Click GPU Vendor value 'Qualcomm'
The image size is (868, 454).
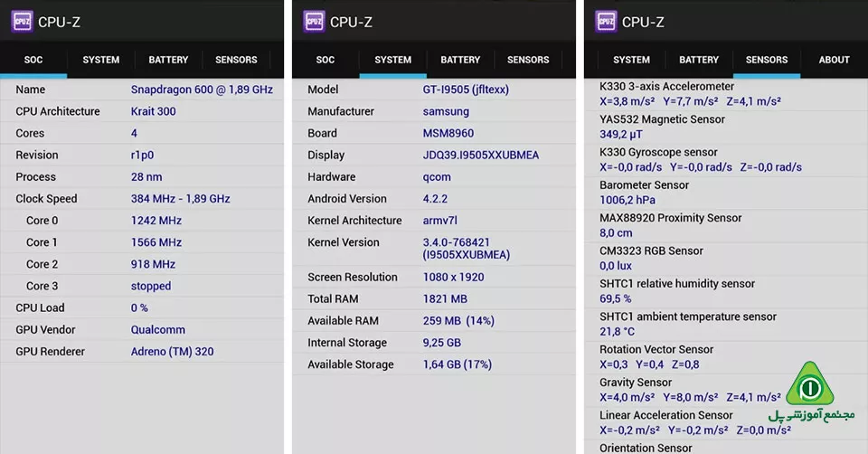pyautogui.click(x=158, y=330)
